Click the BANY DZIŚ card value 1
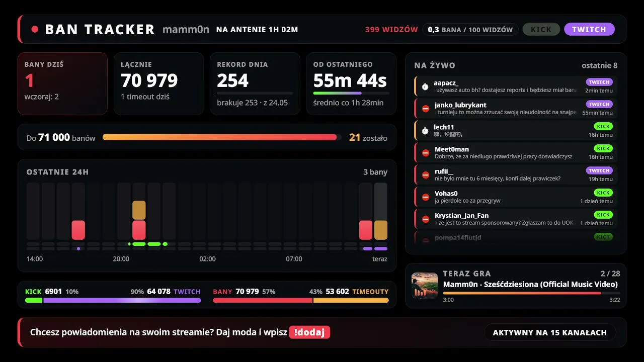The width and height of the screenshot is (644, 362). point(29,80)
